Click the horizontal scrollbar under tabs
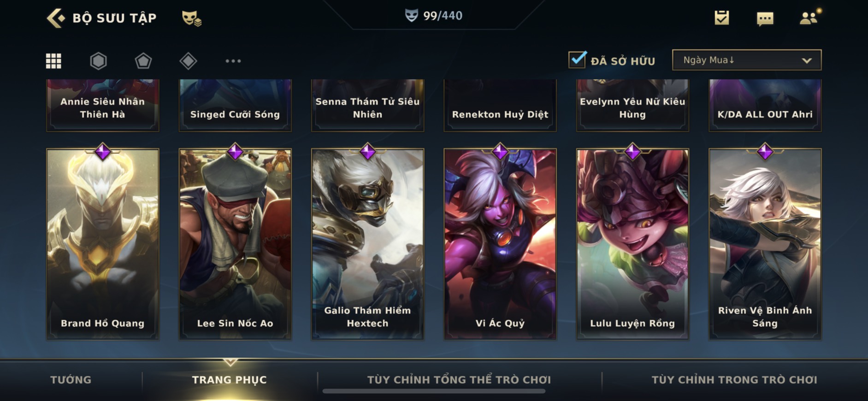 click(434, 391)
